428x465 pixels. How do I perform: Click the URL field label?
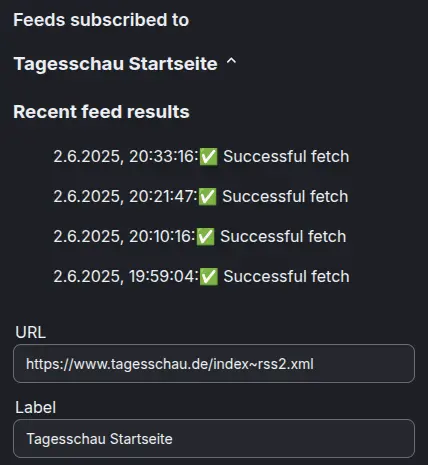(31, 332)
